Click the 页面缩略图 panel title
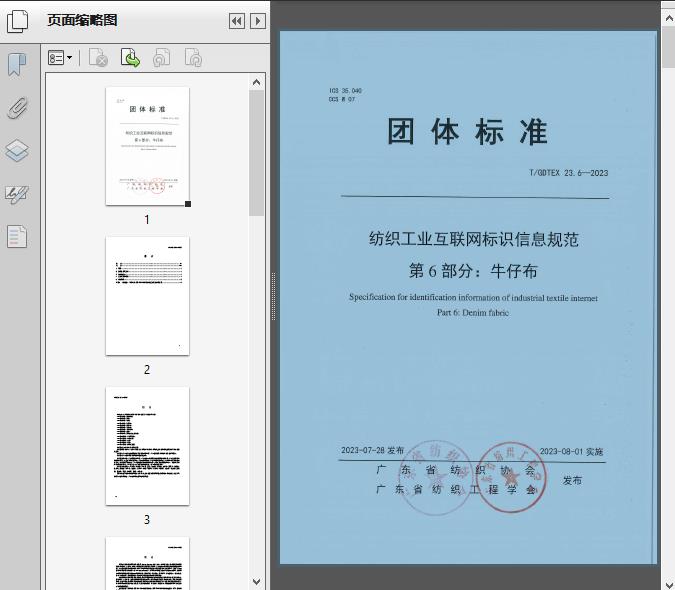Screen dimensions: 675x590 coord(82,20)
